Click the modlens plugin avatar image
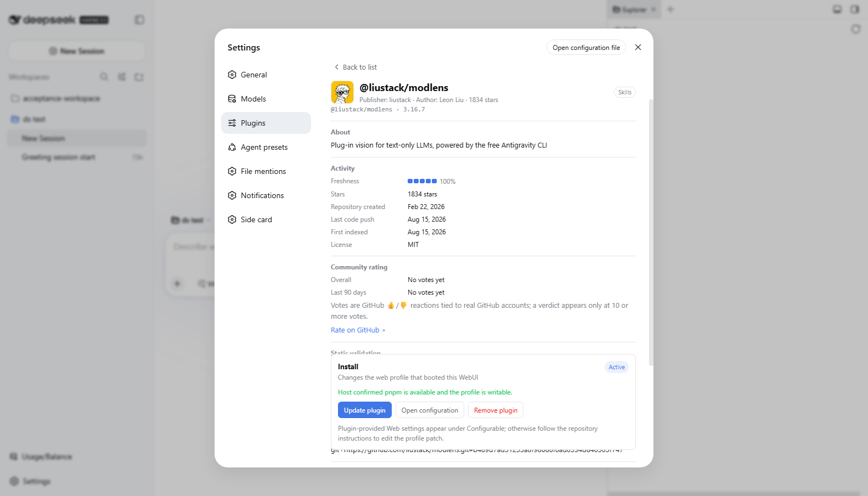This screenshot has width=868, height=496. coord(342,92)
